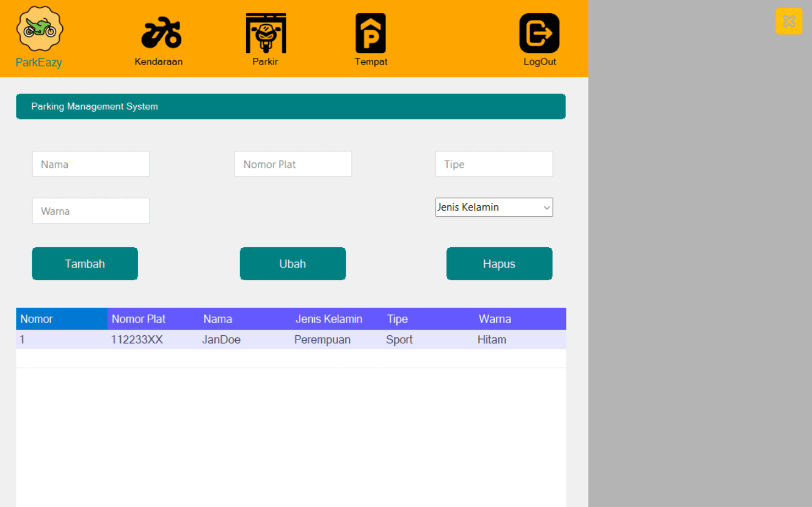The image size is (812, 507).
Task: Click the Parking Management System title bar
Action: tap(291, 106)
